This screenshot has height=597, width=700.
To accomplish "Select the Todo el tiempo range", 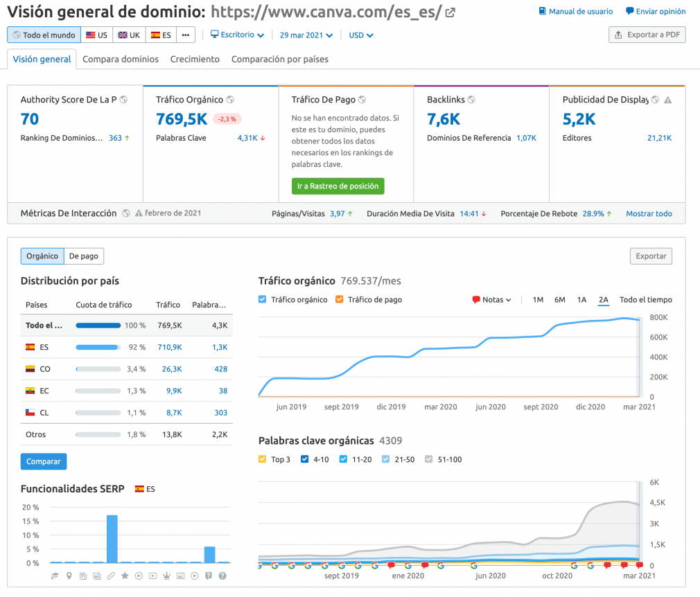I will click(x=645, y=300).
